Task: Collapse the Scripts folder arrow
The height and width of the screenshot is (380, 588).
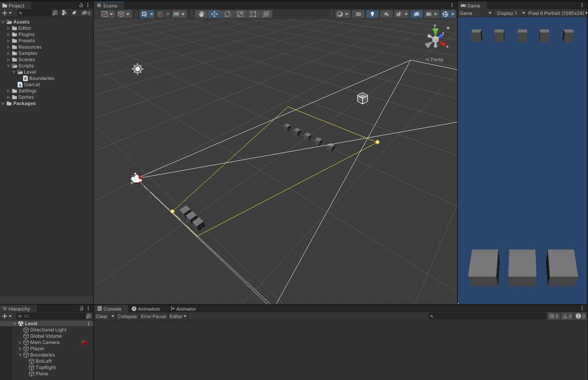Action: tap(9, 66)
